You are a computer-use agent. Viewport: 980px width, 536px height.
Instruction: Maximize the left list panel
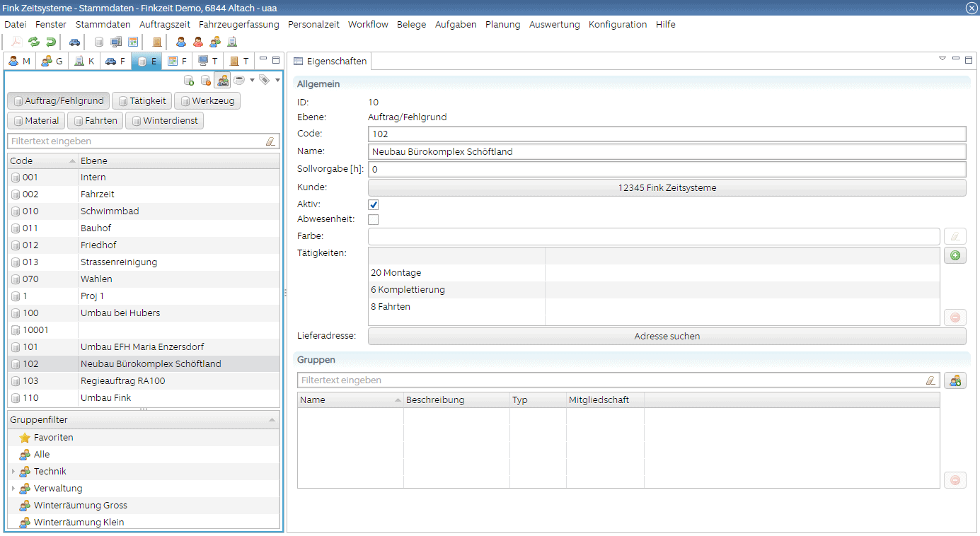click(x=276, y=60)
